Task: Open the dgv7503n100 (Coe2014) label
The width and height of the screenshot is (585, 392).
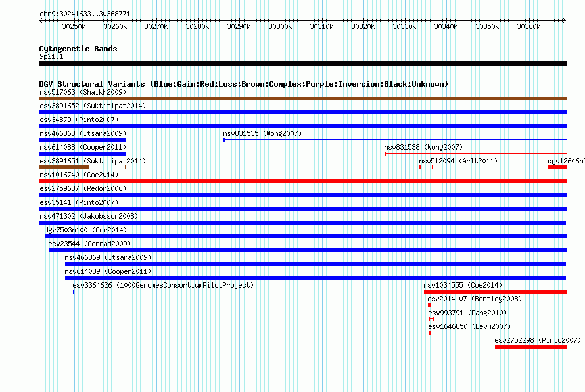Action: tap(85, 230)
